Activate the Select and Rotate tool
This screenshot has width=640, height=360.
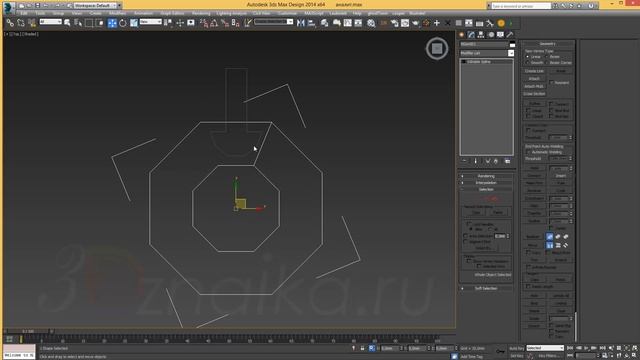click(123, 23)
